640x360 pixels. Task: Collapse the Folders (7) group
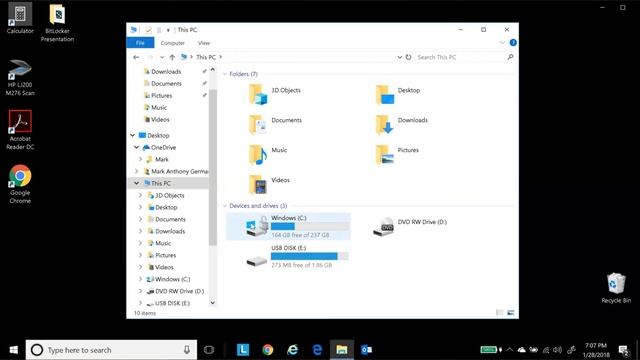[224, 74]
